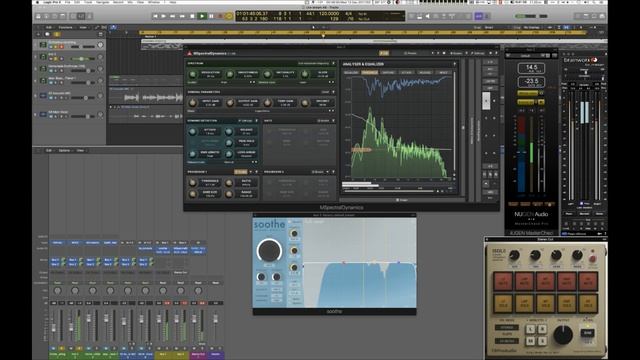
Task: Toggle the highlighted Processor 1 enable button
Action: click(x=240, y=172)
